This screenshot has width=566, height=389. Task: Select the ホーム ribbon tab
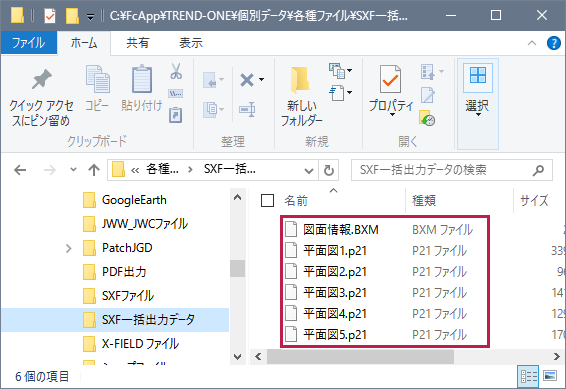point(84,43)
